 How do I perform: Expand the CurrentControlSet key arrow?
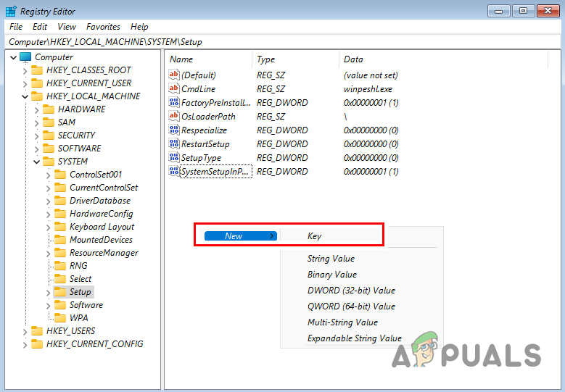click(x=49, y=188)
